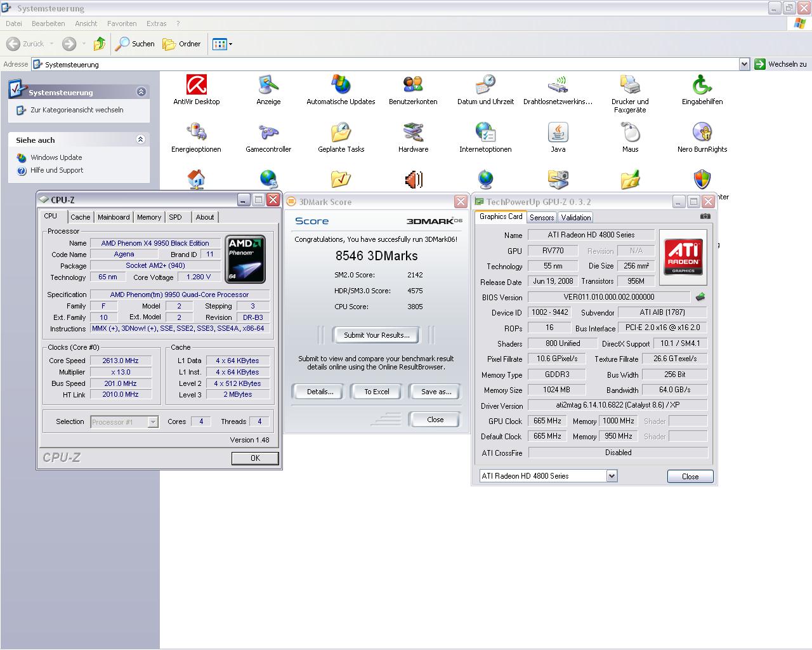
Task: Switch to the Cache tab in CPU-Z
Action: [x=81, y=217]
